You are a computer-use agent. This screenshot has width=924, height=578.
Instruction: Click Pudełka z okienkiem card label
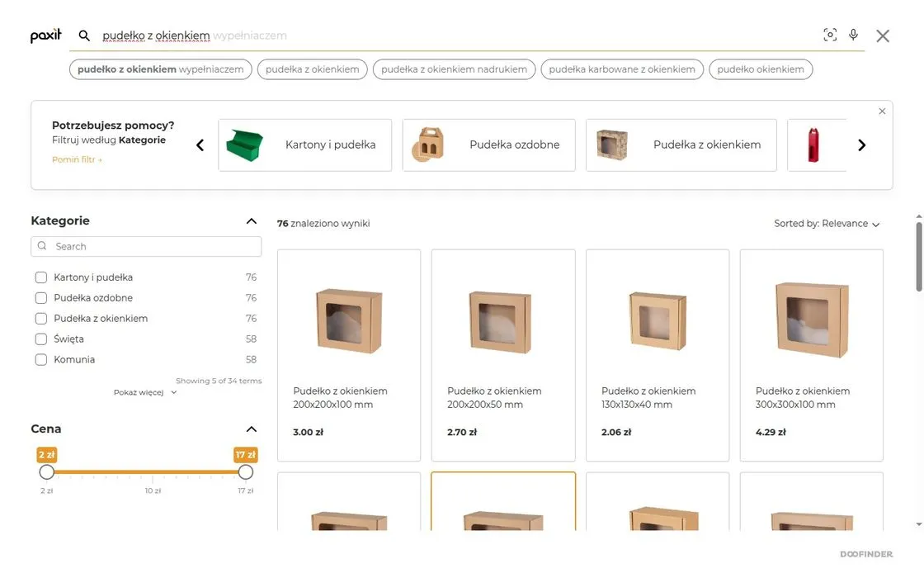coord(706,145)
